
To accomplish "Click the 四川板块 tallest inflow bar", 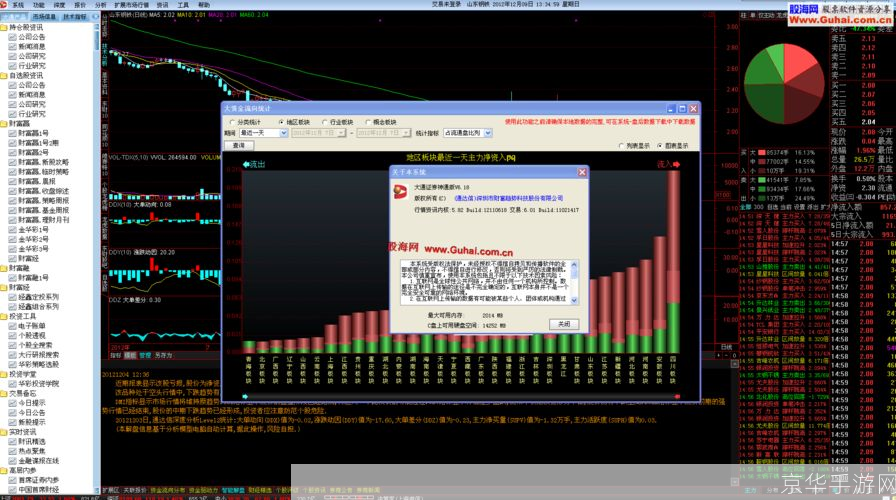I will tap(673, 261).
